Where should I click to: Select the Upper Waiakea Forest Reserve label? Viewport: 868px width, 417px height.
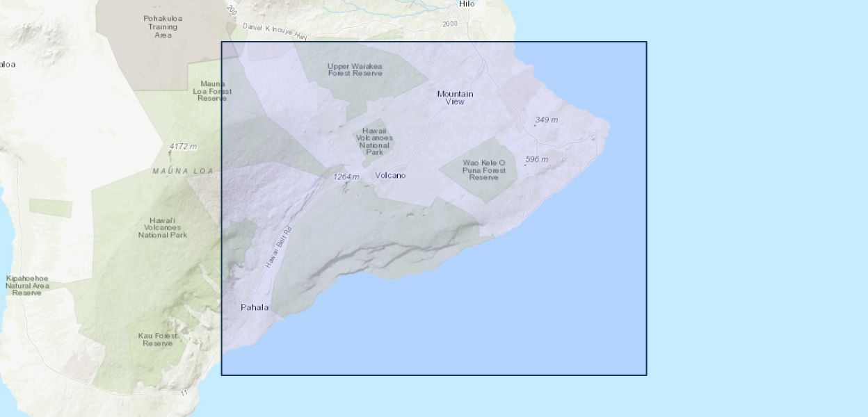pos(355,69)
